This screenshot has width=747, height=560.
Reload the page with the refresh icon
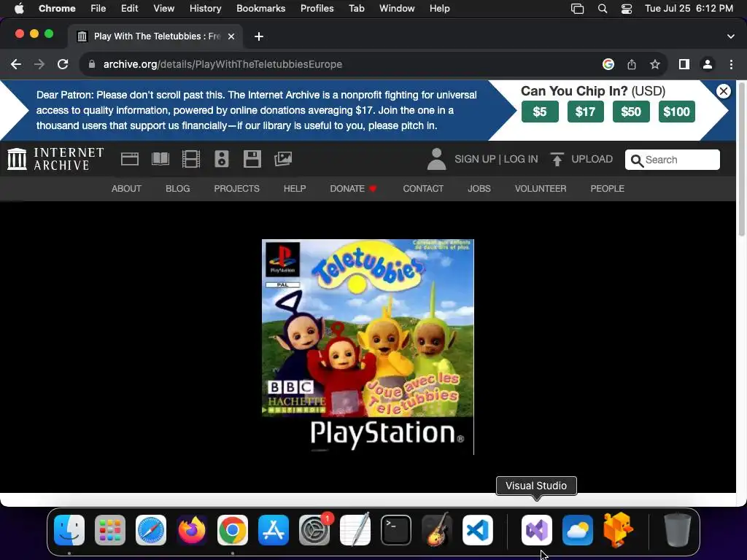click(63, 64)
